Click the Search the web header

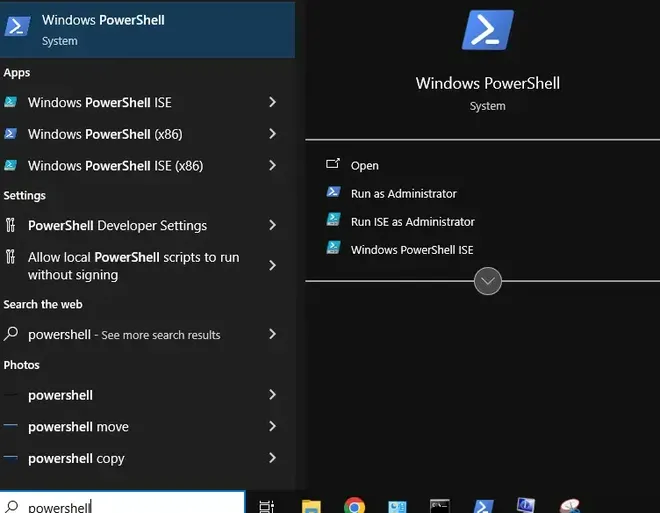tap(43, 304)
